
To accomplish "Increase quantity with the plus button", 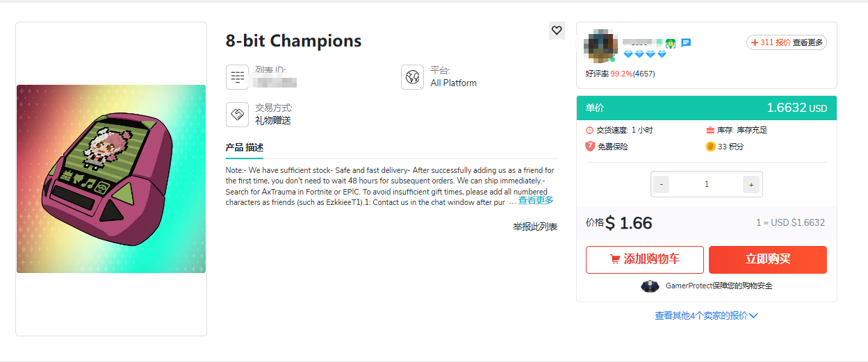I will click(x=750, y=184).
